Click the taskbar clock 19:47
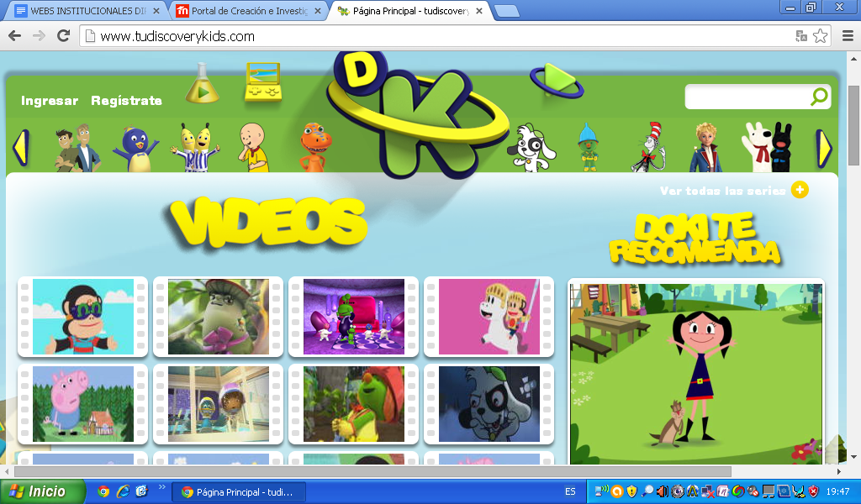The image size is (861, 504). [x=837, y=491]
